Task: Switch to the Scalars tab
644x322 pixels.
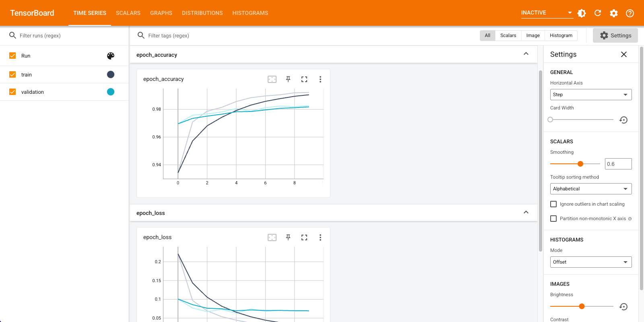Action: (128, 13)
